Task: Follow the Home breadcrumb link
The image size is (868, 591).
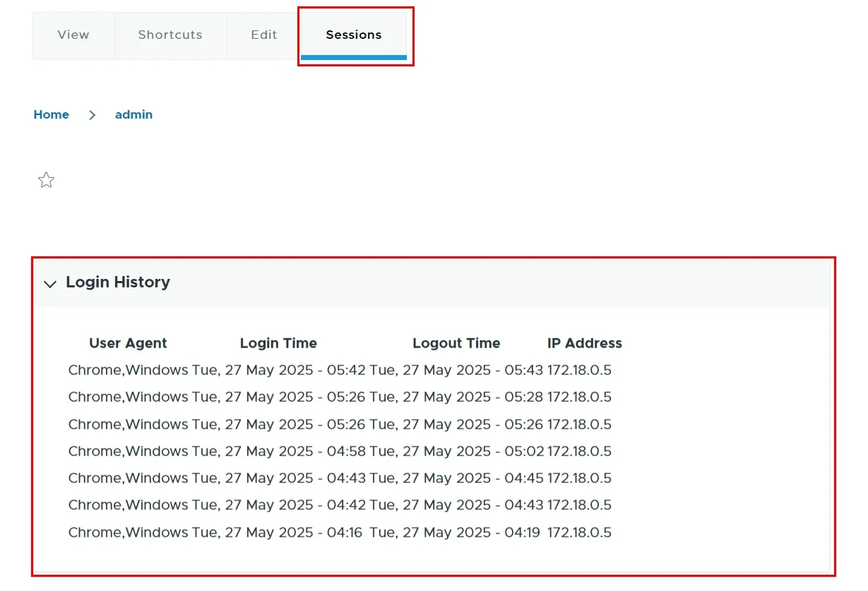Action: [x=52, y=114]
